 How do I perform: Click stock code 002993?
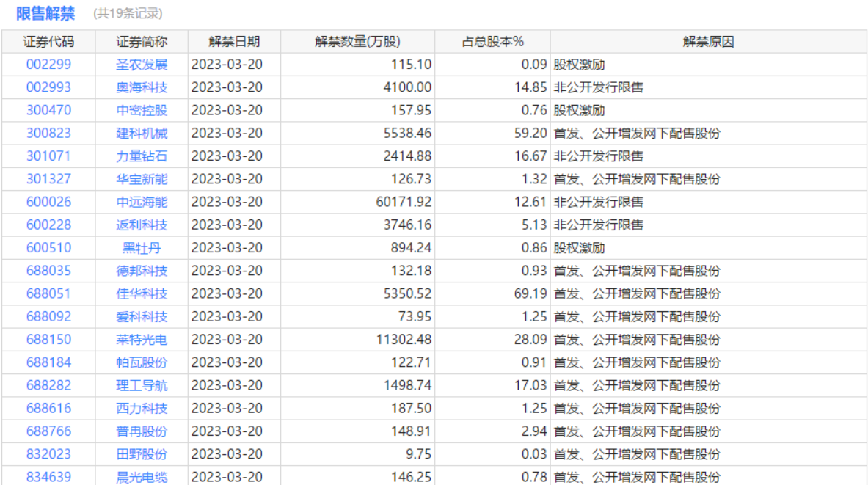pyautogui.click(x=48, y=87)
